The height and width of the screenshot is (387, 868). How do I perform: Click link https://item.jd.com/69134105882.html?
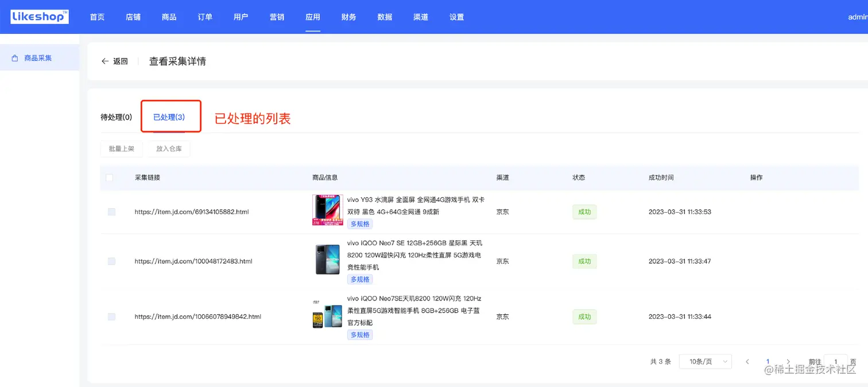192,212
